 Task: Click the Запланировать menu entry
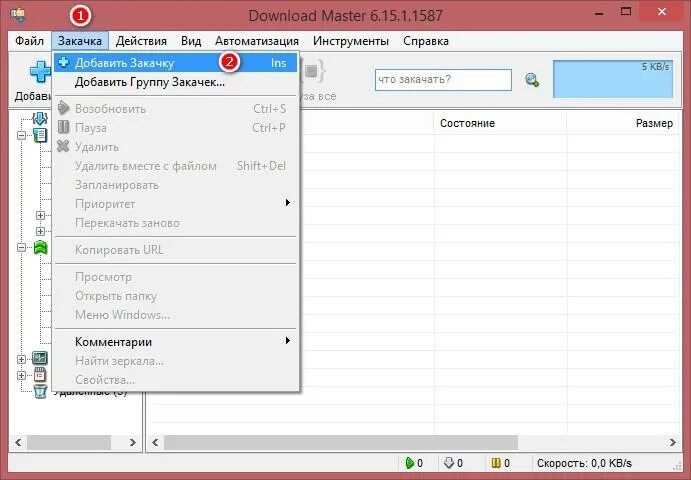(x=175, y=185)
